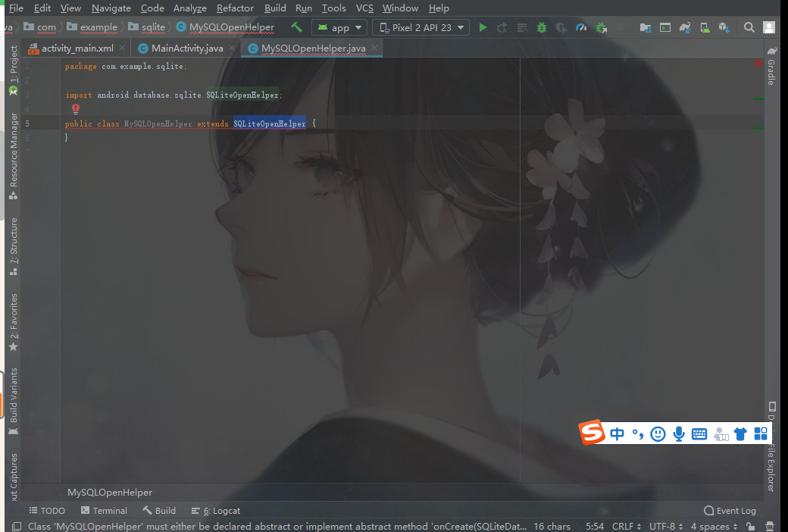Open the Sogou emoji face panel
The height and width of the screenshot is (532, 788).
click(x=658, y=433)
